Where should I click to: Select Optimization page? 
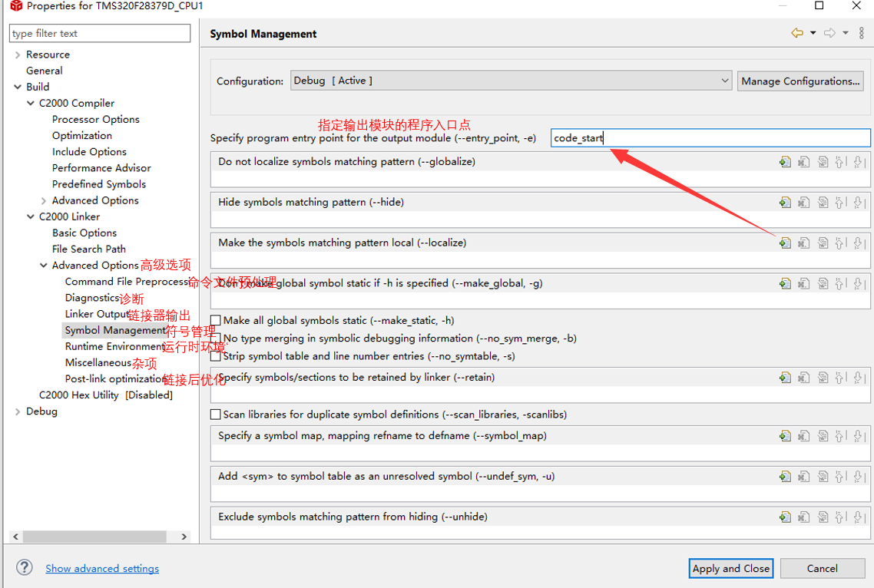pyautogui.click(x=82, y=135)
